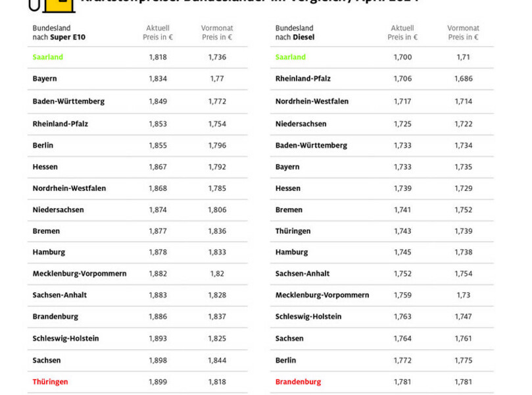The height and width of the screenshot is (395, 532).
Task: Click the Super E10 Bundesland column header
Action: 59,33
